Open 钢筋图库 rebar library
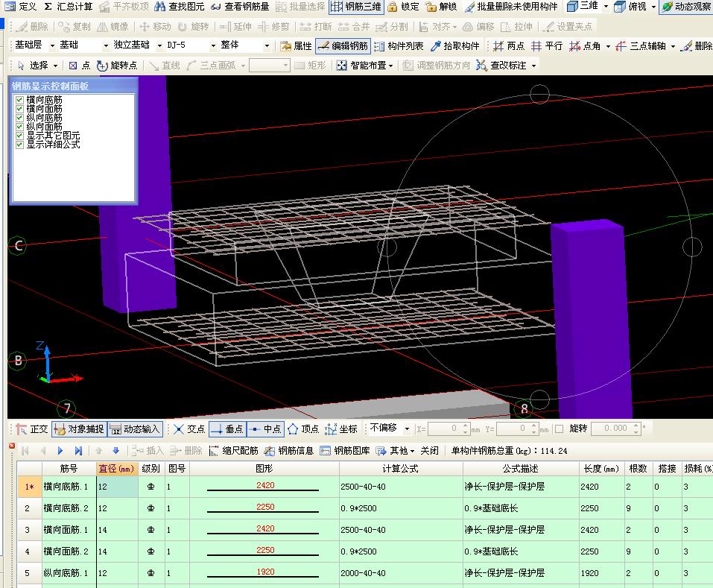 pos(345,451)
